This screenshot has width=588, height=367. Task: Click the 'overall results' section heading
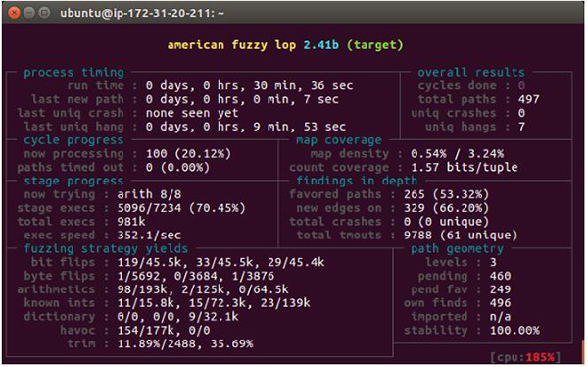[471, 72]
